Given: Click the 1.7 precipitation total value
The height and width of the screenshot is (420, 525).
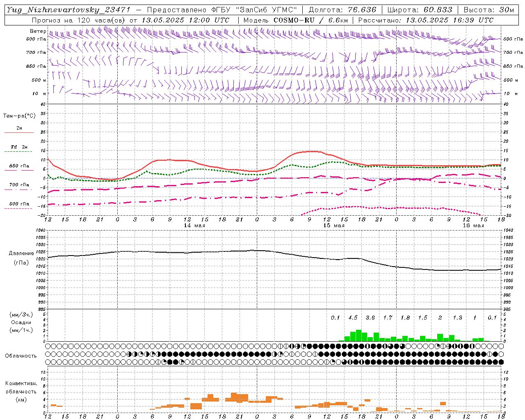Looking at the screenshot, I should [388, 317].
